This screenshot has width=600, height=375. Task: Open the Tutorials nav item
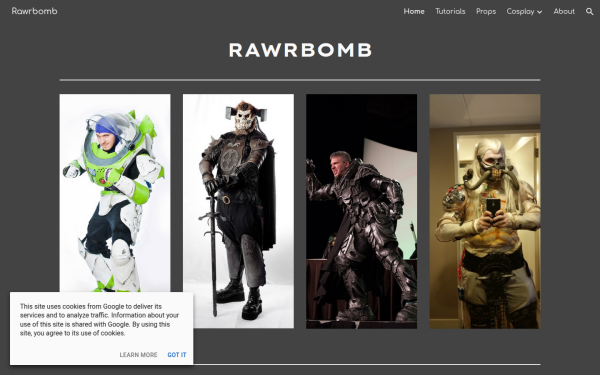coord(450,11)
